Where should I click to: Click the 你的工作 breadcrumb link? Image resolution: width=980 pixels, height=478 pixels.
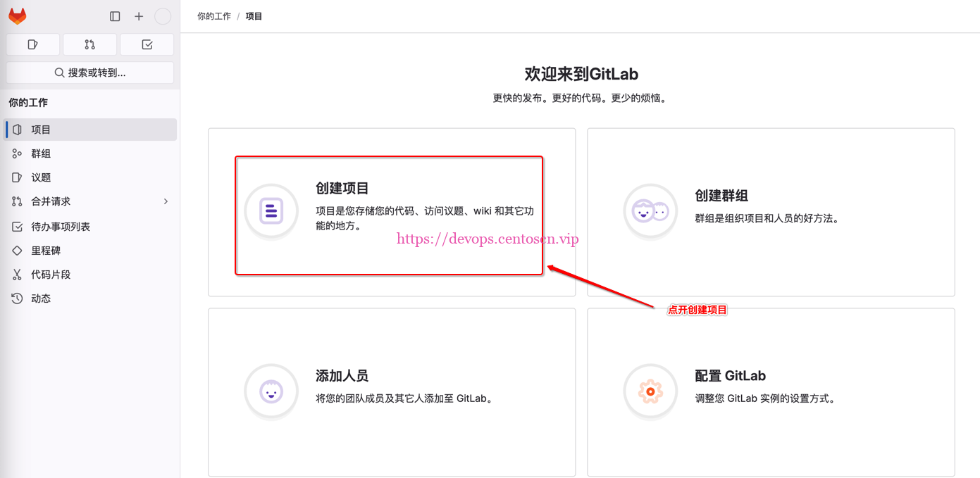[214, 16]
